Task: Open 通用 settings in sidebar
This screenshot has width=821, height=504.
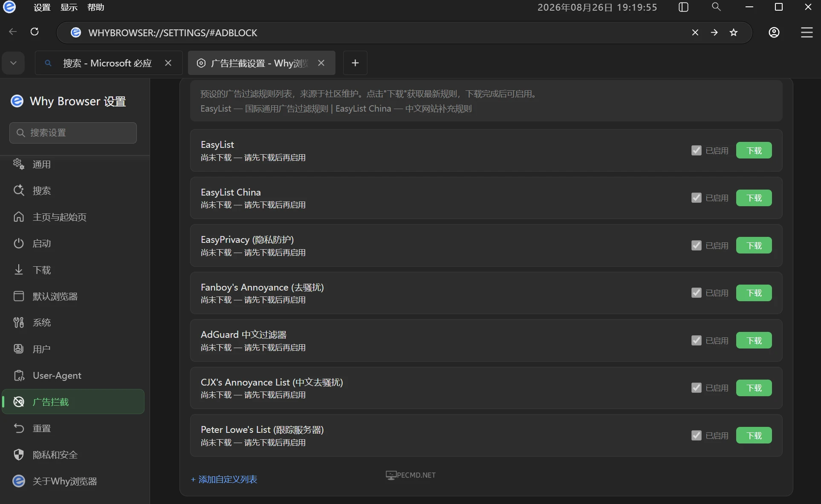Action: coord(73,164)
